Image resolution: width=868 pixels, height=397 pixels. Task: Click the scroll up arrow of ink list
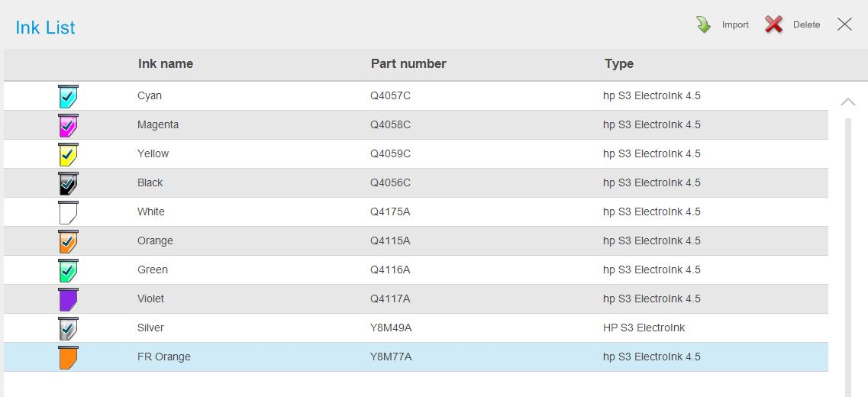click(847, 102)
